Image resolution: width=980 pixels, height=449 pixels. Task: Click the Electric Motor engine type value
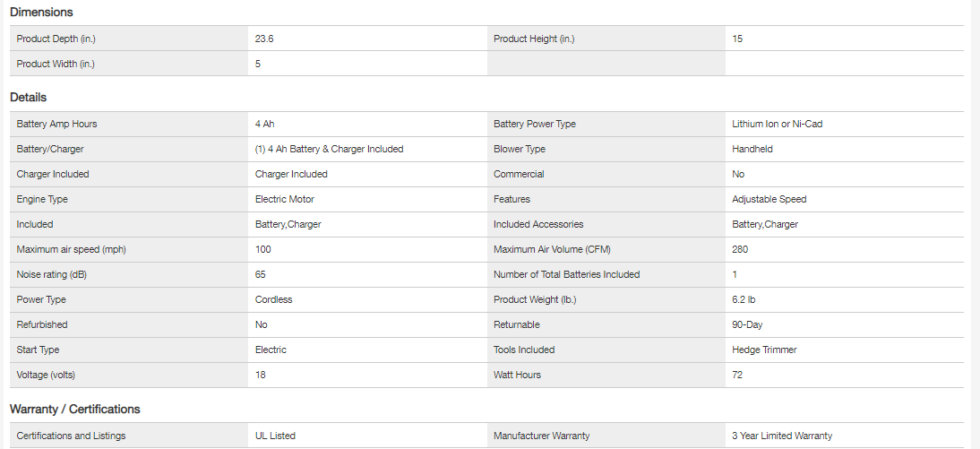pos(285,199)
